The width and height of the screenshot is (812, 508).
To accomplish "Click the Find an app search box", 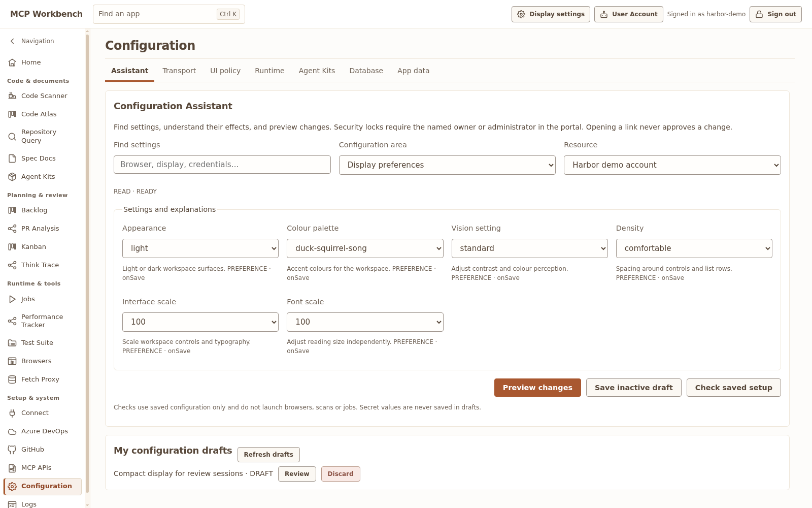I will click(x=169, y=14).
